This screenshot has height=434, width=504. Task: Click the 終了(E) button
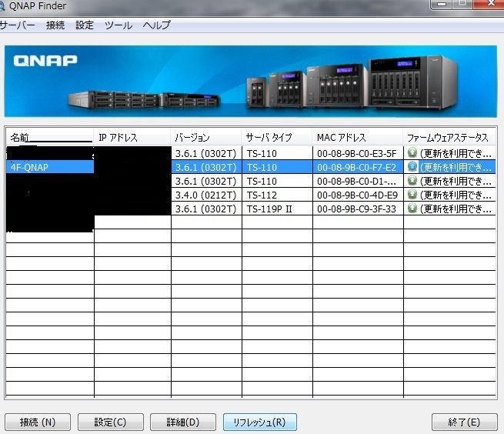(464, 422)
